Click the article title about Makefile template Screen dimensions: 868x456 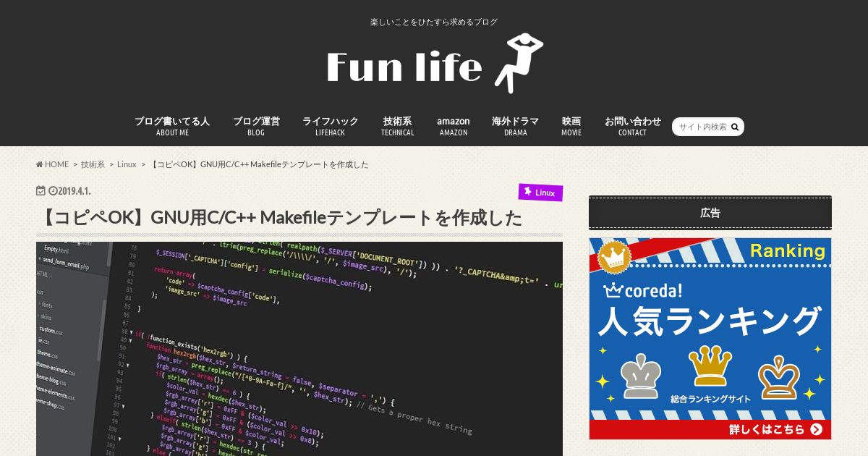279,217
